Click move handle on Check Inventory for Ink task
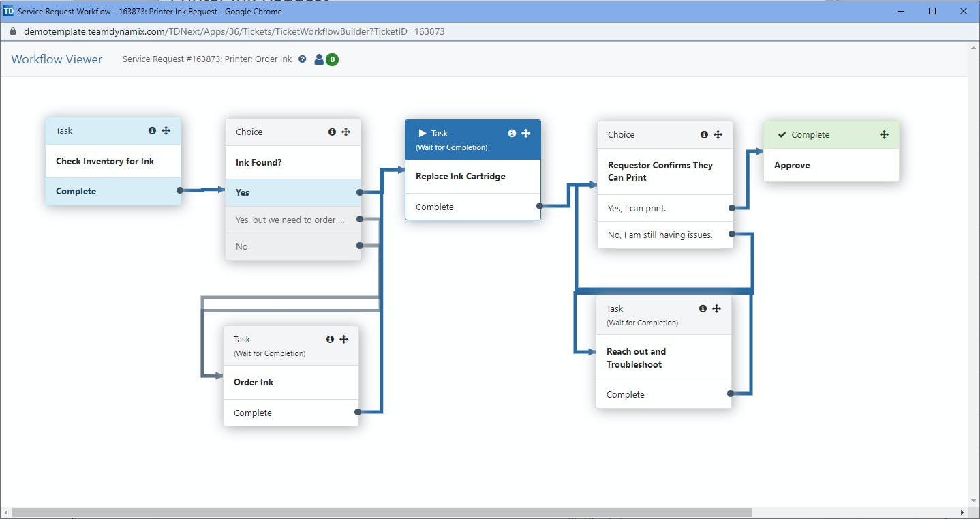The height and width of the screenshot is (519, 980). [166, 130]
